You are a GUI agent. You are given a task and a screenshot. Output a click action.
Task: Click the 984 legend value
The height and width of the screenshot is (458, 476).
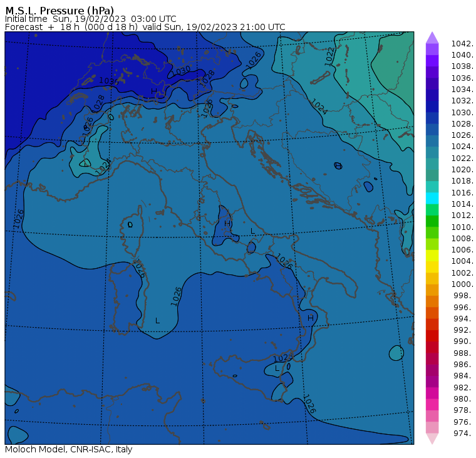tap(463, 376)
